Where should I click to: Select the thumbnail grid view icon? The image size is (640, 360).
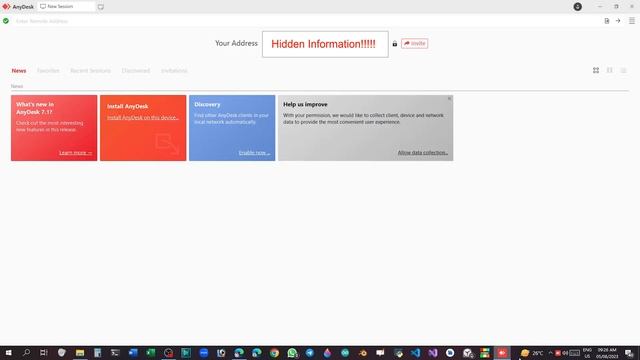pyautogui.click(x=596, y=71)
